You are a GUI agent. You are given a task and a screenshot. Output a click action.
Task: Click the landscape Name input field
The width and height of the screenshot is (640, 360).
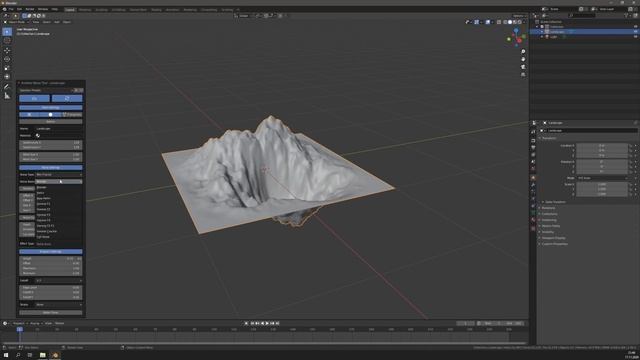click(59, 129)
